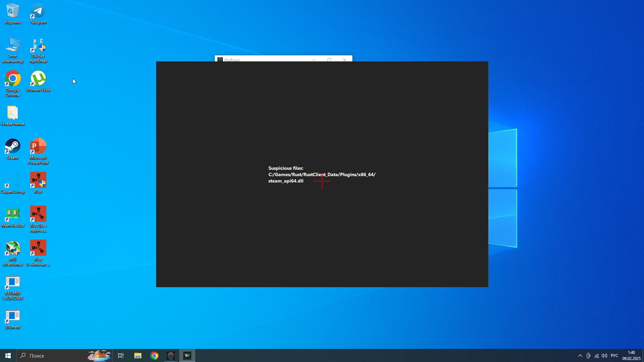Open Meet Now from the tray

[588, 356]
